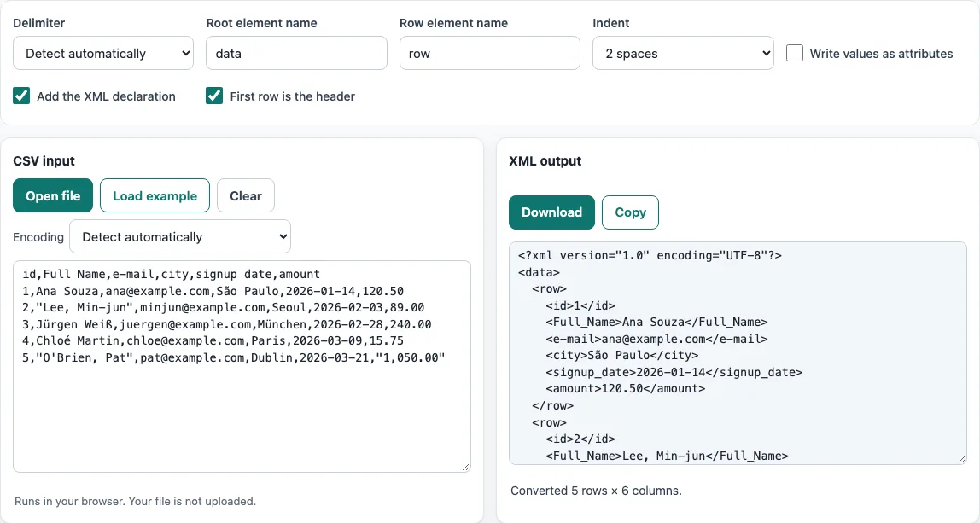980x523 pixels.
Task: Click the id 2 XML line
Action: (580, 439)
